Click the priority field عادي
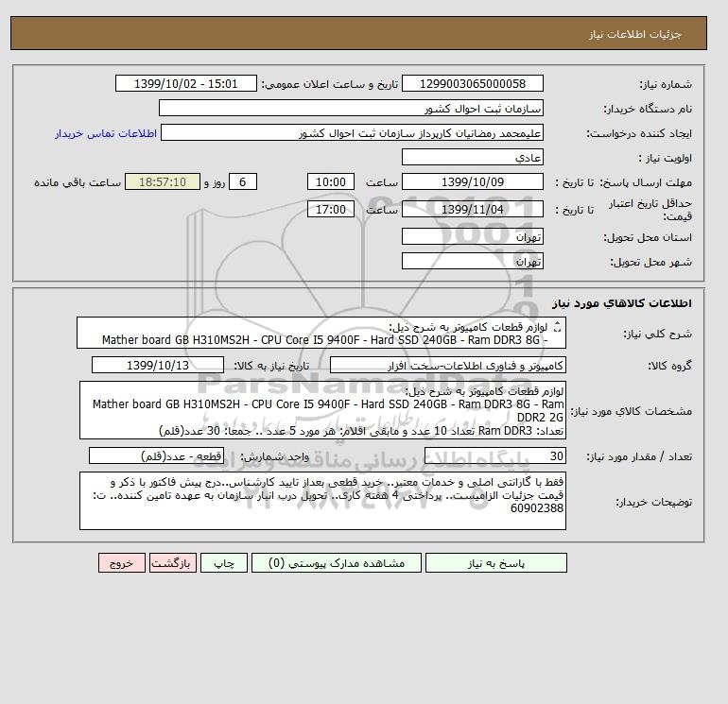Viewport: 728px width, 704px height. (472, 157)
